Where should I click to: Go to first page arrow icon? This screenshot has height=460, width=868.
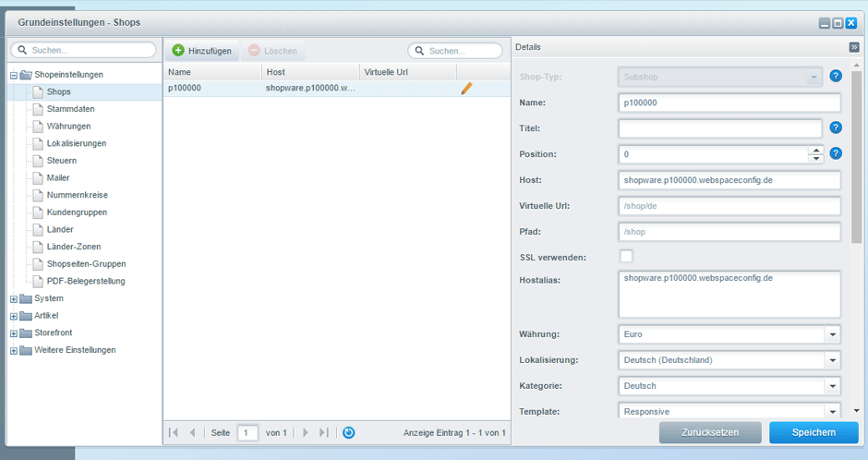click(174, 433)
